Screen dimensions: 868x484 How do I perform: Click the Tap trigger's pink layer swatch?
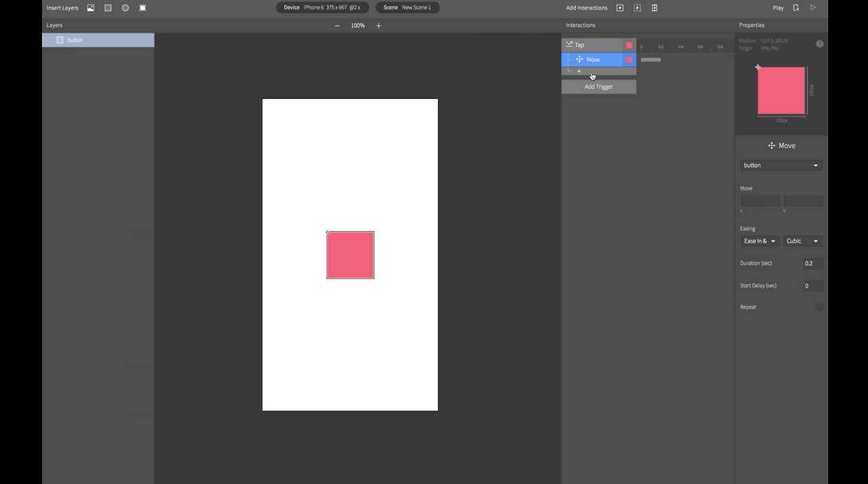click(629, 45)
